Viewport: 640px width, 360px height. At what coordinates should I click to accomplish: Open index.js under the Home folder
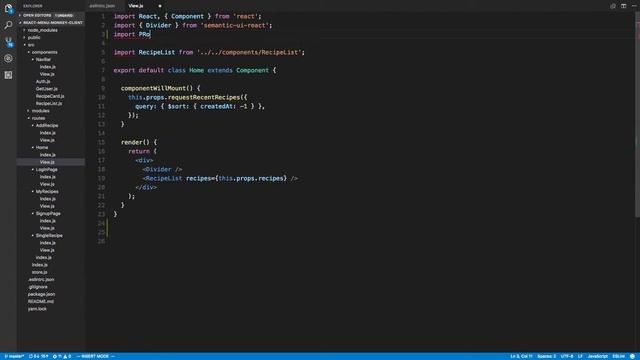coord(47,155)
